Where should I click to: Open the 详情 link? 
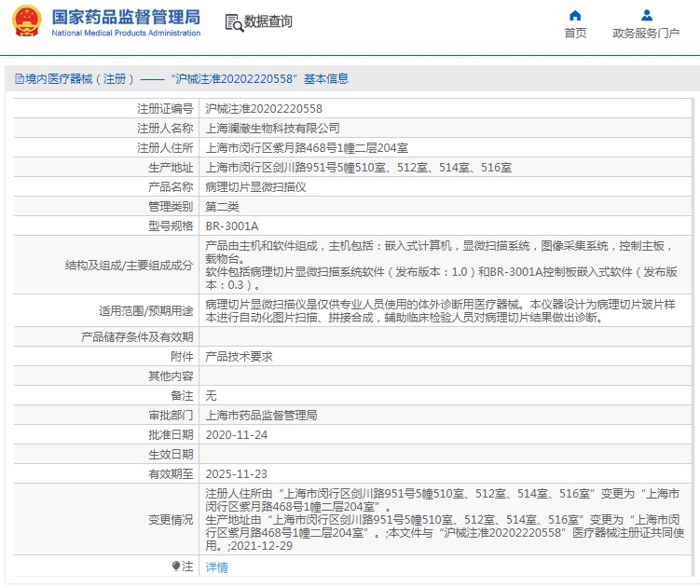click(x=216, y=567)
